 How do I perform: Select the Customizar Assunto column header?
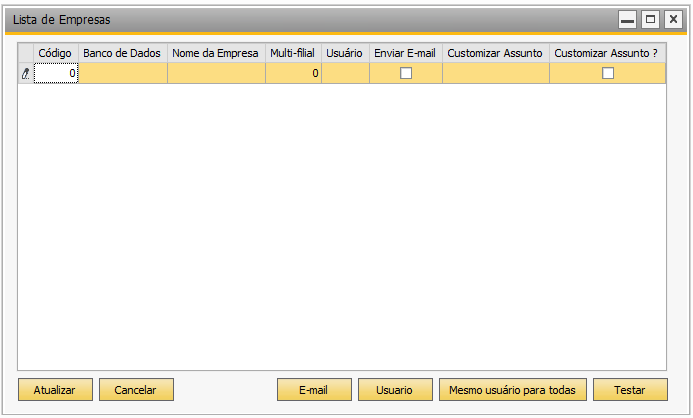pyautogui.click(x=496, y=53)
